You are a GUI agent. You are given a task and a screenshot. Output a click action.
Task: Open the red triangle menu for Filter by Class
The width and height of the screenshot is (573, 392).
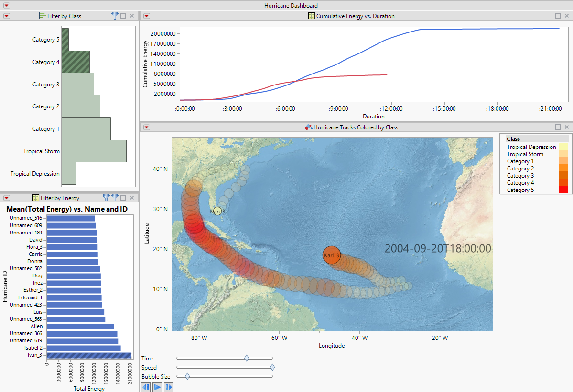tap(6, 16)
